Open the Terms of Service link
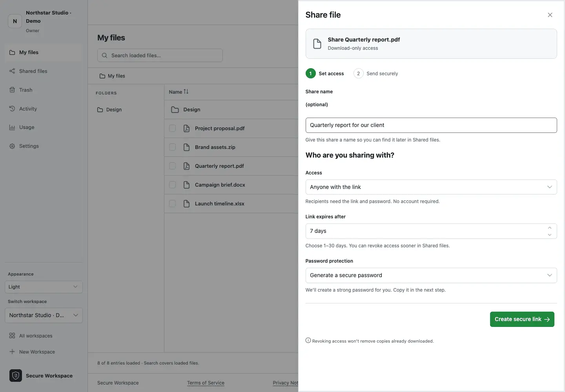Viewport: 565px width, 392px height. coord(206,383)
